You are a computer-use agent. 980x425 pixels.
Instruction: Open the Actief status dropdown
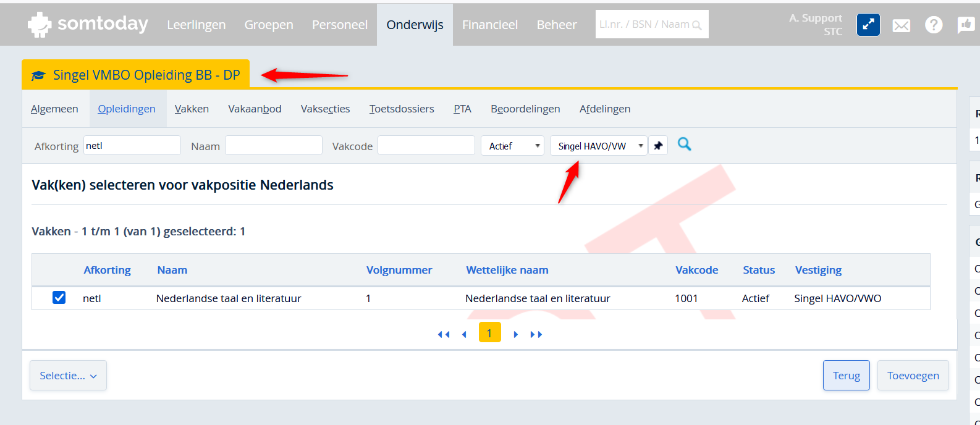pos(512,146)
